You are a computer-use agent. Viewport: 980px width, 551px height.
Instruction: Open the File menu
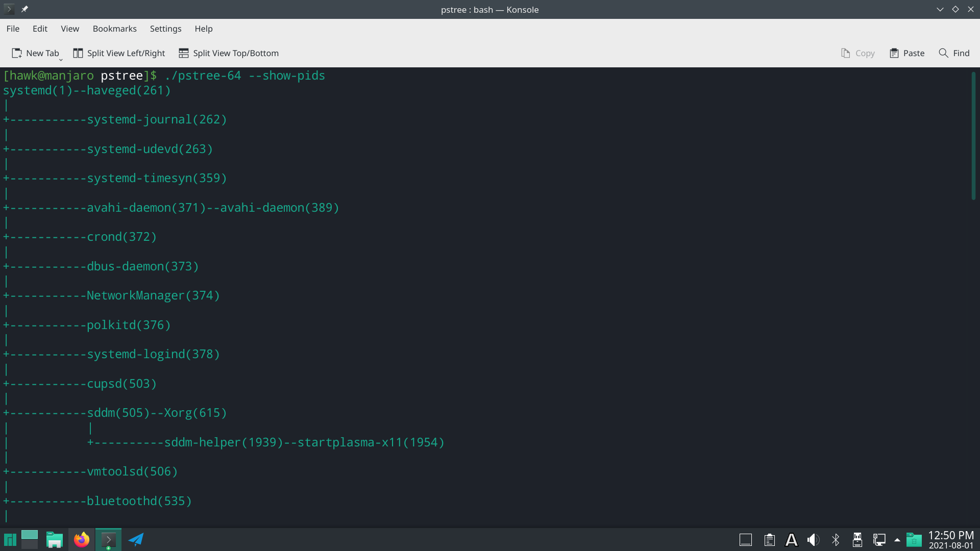tap(13, 29)
